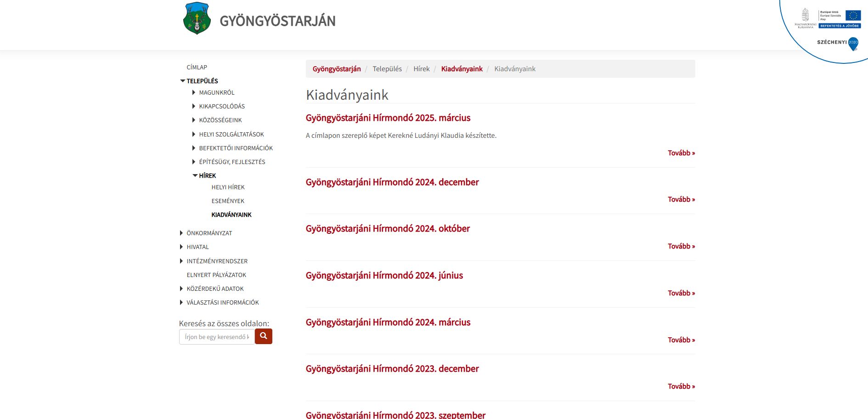Click Tovább under 2025. március issue
Viewport: 868px width, 419px height.
tap(682, 153)
